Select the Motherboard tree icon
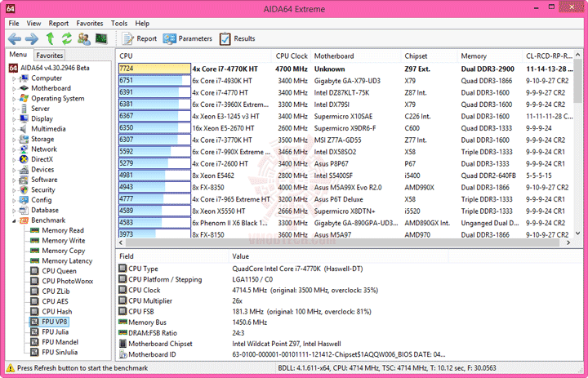The width and height of the screenshot is (588, 378). tap(24, 88)
